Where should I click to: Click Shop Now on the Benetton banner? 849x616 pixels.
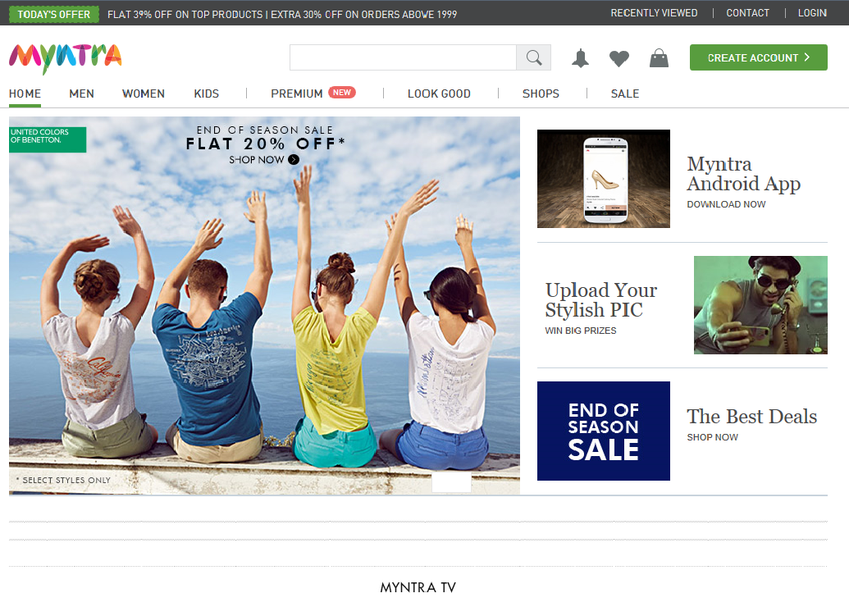coord(257,160)
